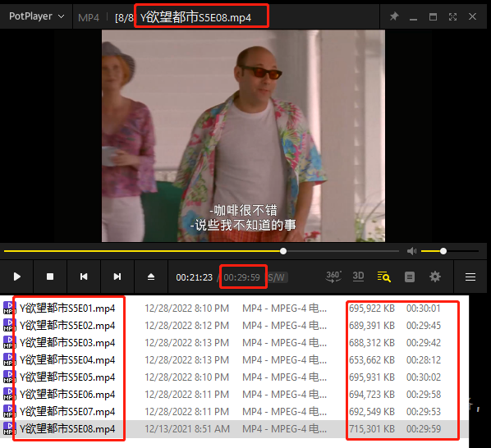Toggle 3D video mode

click(358, 277)
